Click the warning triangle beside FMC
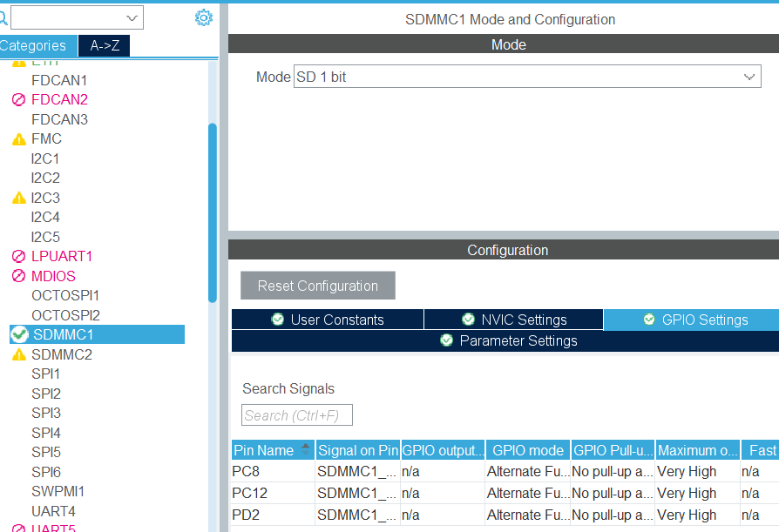 tap(18, 138)
